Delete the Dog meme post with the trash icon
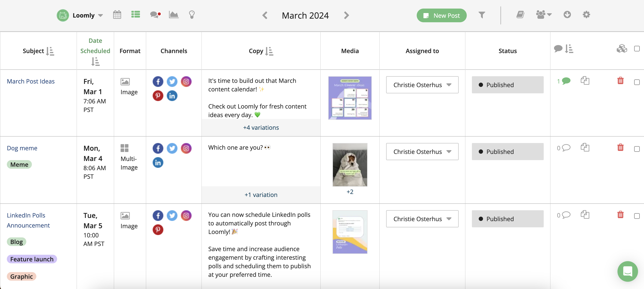Viewport: 644px width, 289px height. (x=620, y=147)
